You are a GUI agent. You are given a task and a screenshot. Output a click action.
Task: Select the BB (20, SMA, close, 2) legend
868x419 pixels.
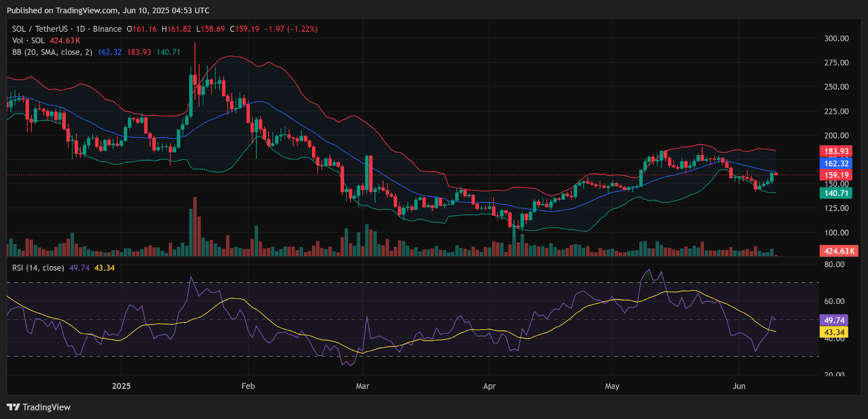point(52,52)
